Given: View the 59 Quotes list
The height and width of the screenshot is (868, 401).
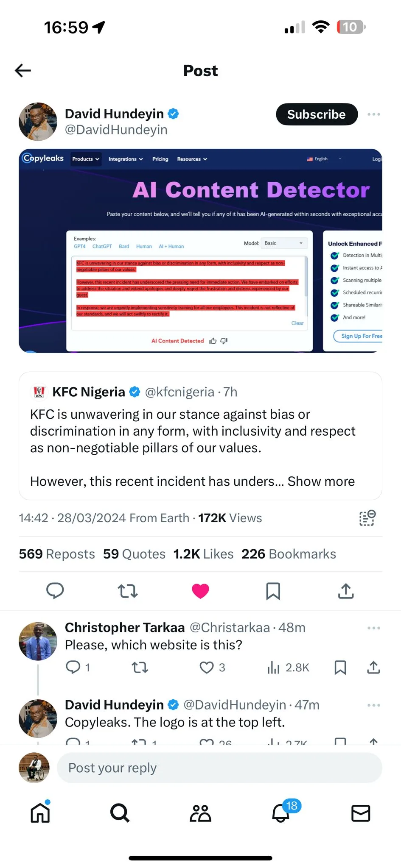Looking at the screenshot, I should (x=134, y=554).
